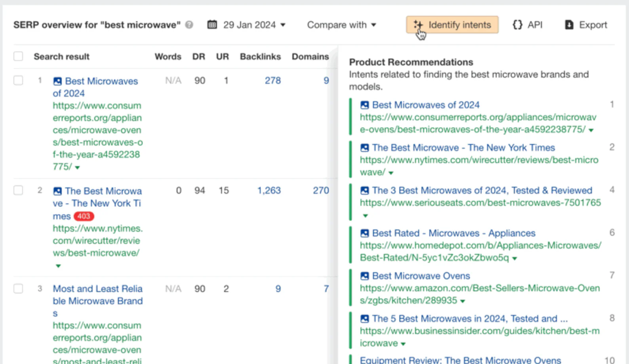Click the help question mark icon beside the SERP overview title
Viewport: 629px width, 364px height.
(x=189, y=25)
